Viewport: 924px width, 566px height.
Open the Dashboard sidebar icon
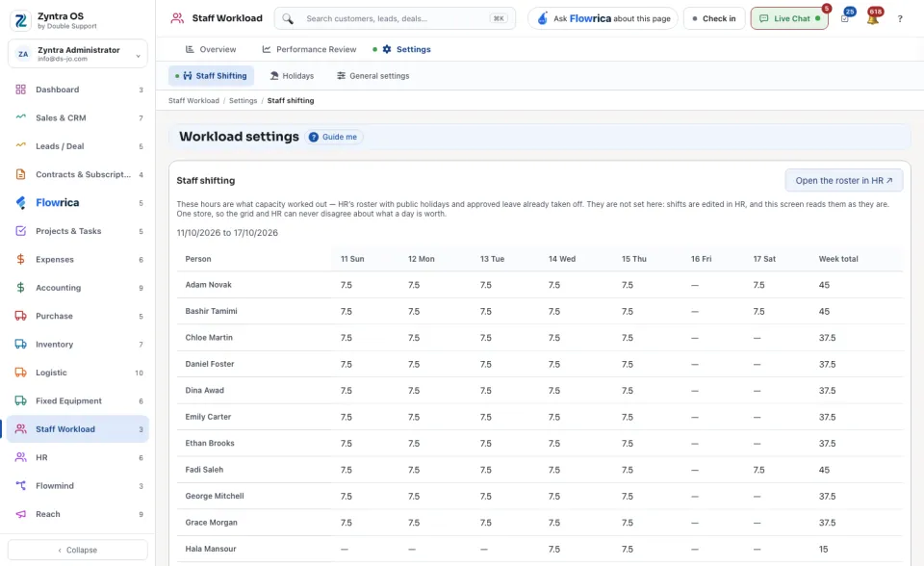20,90
